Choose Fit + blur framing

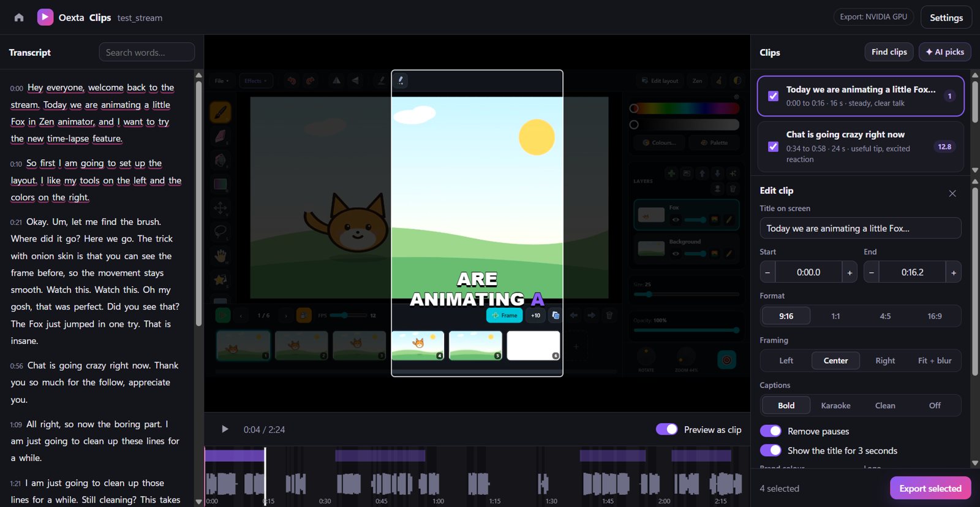(935, 360)
